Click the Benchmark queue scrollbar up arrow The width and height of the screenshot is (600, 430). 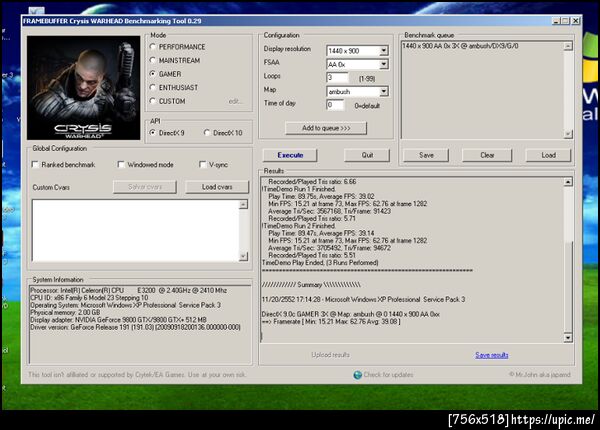(568, 46)
